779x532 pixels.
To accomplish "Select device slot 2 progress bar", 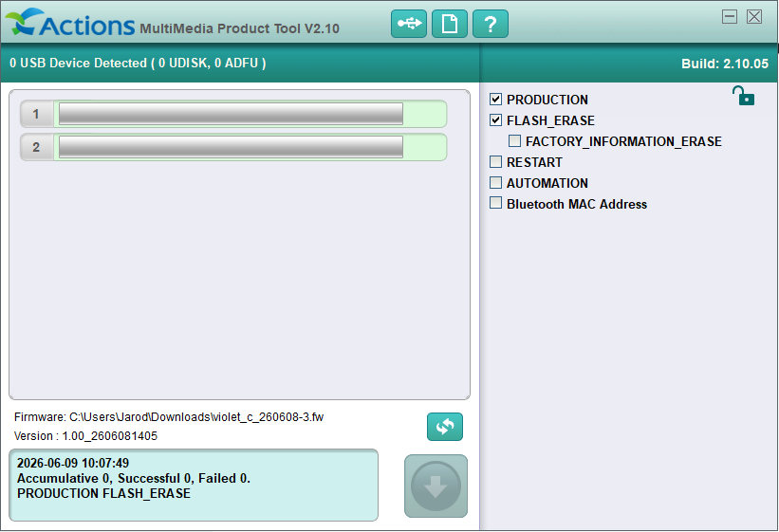I will pos(231,147).
